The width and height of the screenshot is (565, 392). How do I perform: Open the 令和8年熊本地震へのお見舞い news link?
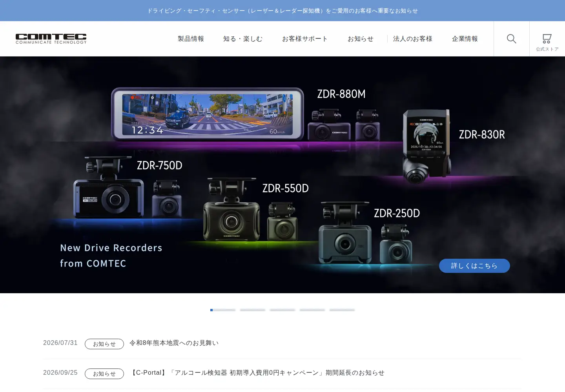[174, 343]
